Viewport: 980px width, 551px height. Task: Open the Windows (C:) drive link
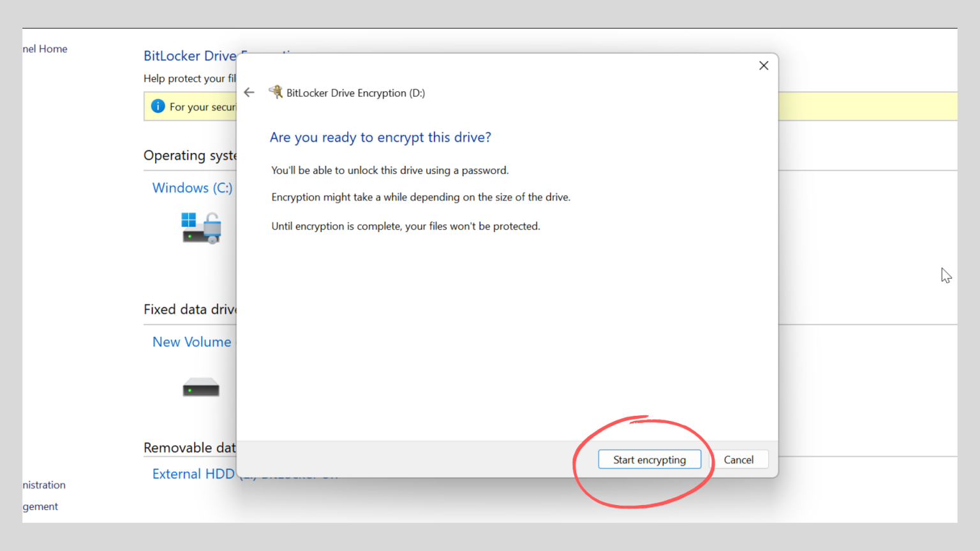pos(192,187)
